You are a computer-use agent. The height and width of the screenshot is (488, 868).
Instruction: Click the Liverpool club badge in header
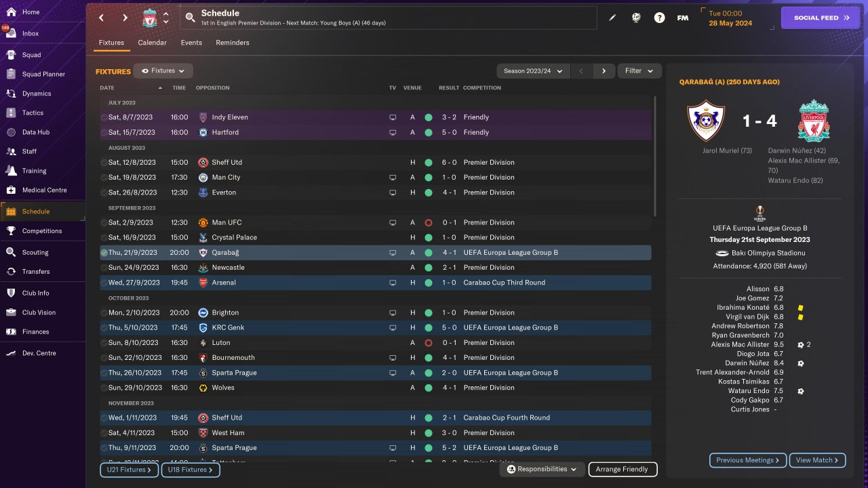(x=149, y=18)
